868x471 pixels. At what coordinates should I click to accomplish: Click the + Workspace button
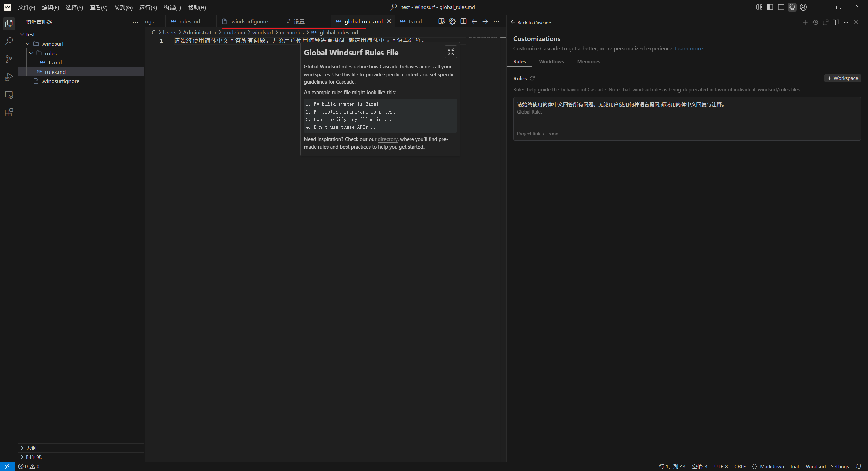point(843,78)
